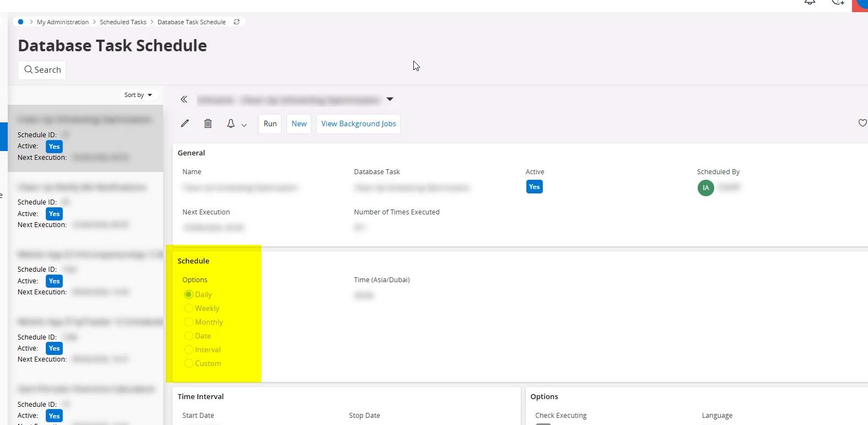
Task: Run the selected database task
Action: (x=270, y=123)
